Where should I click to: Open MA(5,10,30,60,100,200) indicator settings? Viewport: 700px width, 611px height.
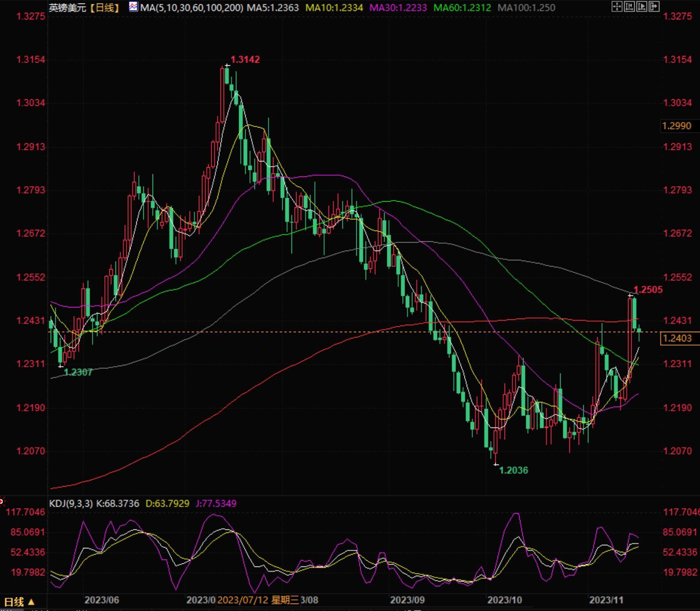tap(191, 7)
